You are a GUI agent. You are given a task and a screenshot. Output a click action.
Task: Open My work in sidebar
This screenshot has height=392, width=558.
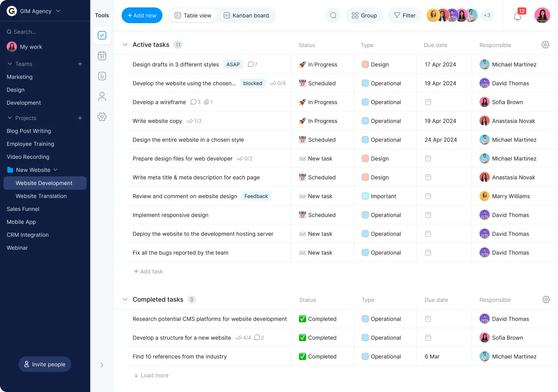click(24, 47)
